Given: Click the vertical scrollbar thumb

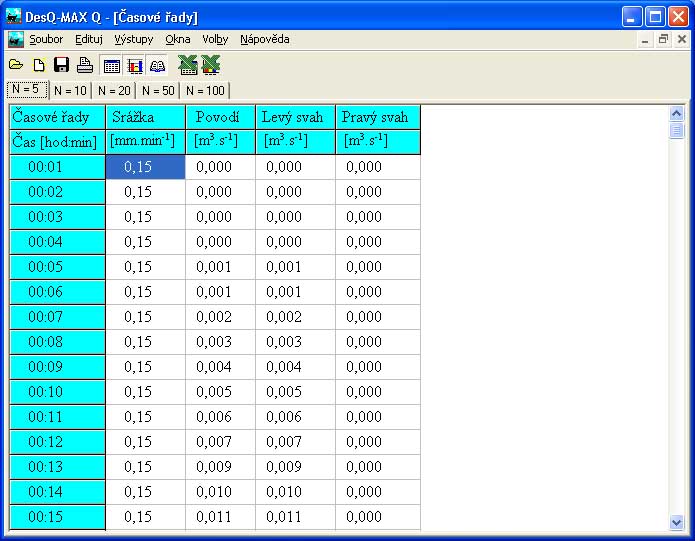Looking at the screenshot, I should [676, 131].
